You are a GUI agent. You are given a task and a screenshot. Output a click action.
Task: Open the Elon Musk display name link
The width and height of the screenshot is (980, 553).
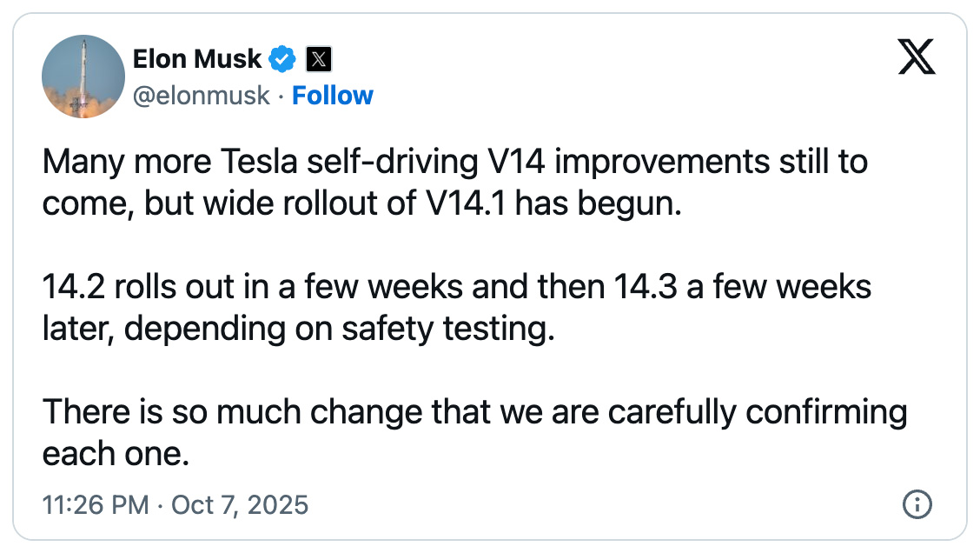(196, 58)
